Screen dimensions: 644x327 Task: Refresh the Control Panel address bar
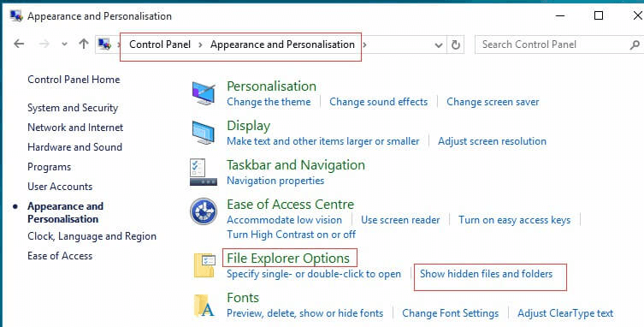456,45
